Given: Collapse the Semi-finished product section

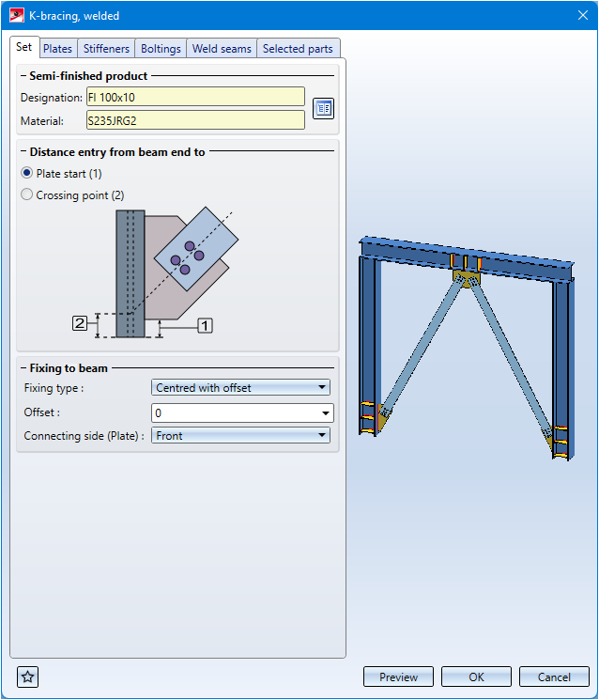Looking at the screenshot, I should click(23, 76).
